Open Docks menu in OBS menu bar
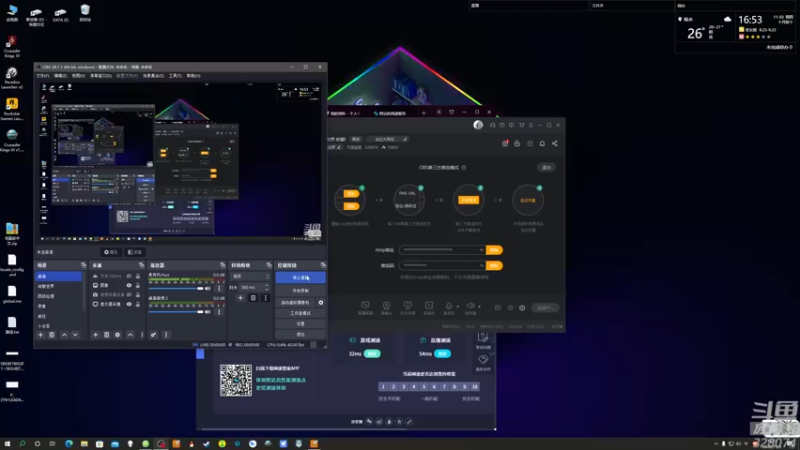Image resolution: width=800 pixels, height=450 pixels. [101, 76]
